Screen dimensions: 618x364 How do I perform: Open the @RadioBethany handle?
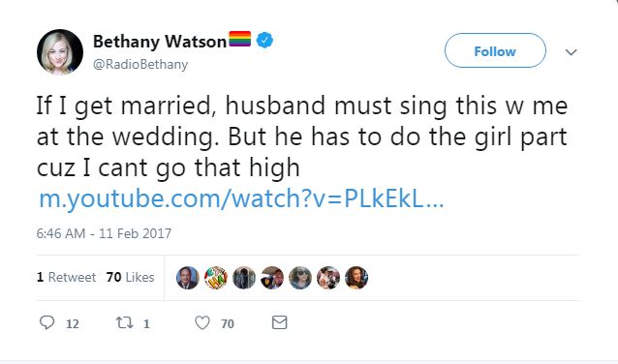140,64
